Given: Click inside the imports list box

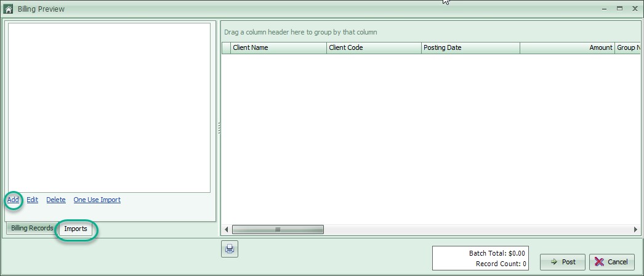Looking at the screenshot, I should coord(109,108).
